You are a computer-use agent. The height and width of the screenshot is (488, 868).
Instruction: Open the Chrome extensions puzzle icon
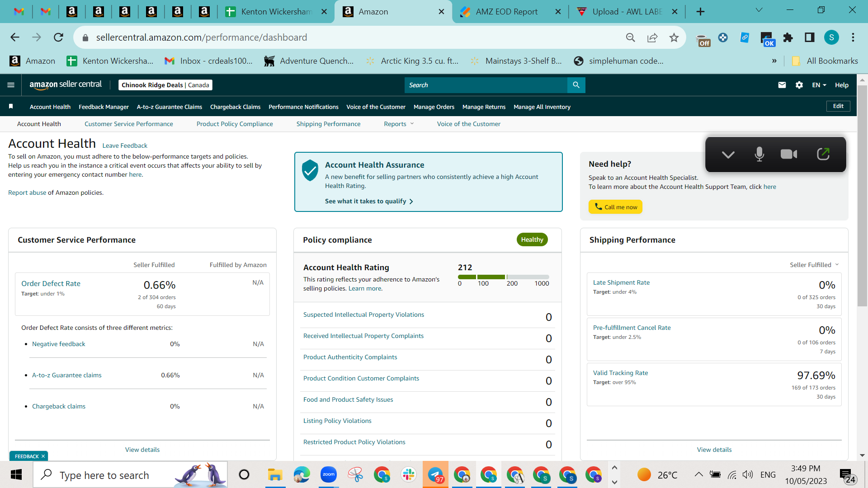788,38
